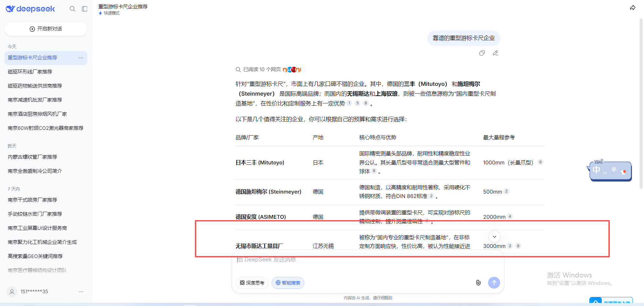This screenshot has width=644, height=306.
Task: Edit the user message with pencil icon
Action: (495, 53)
